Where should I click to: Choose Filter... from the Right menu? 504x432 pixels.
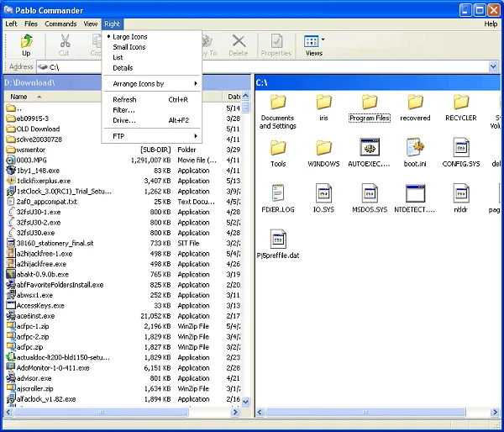point(152,110)
